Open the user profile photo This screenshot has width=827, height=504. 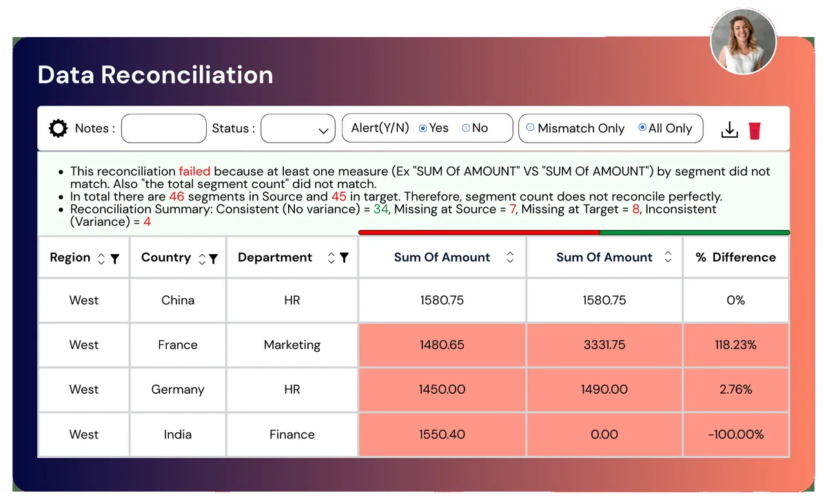pyautogui.click(x=744, y=42)
